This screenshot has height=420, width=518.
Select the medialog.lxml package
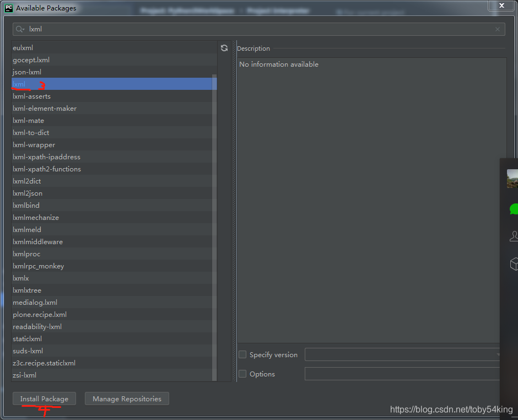[x=114, y=302]
